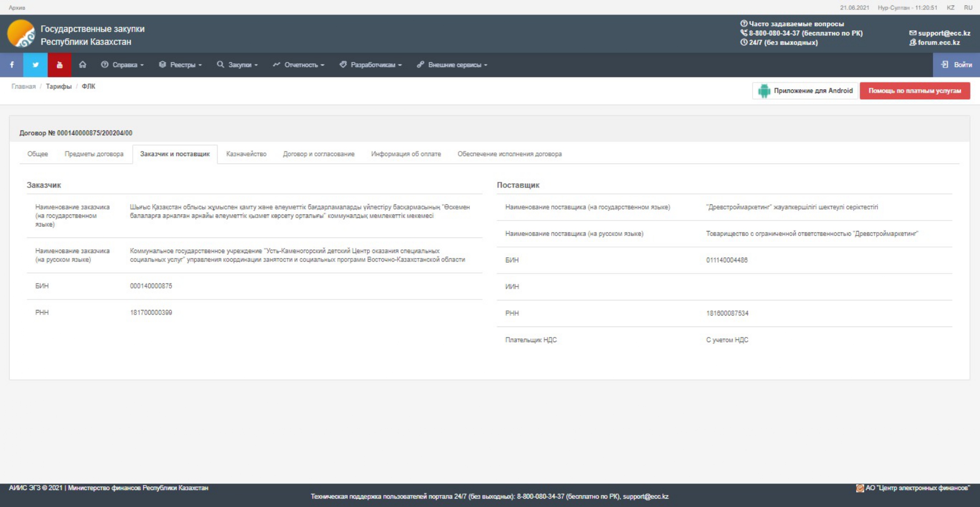Click the FAQ question mark icon
Viewport: 980px width, 507px height.
(744, 23)
